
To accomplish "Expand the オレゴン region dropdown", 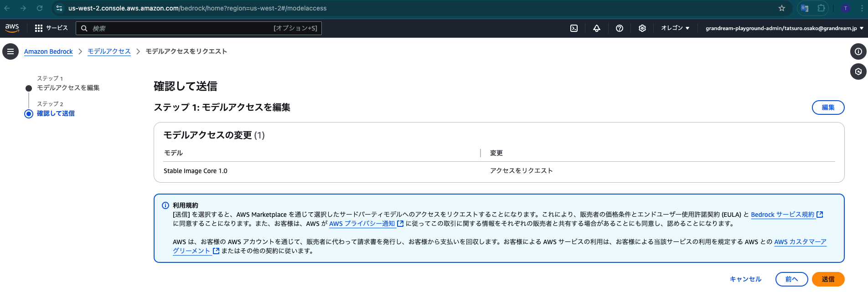I will point(675,28).
